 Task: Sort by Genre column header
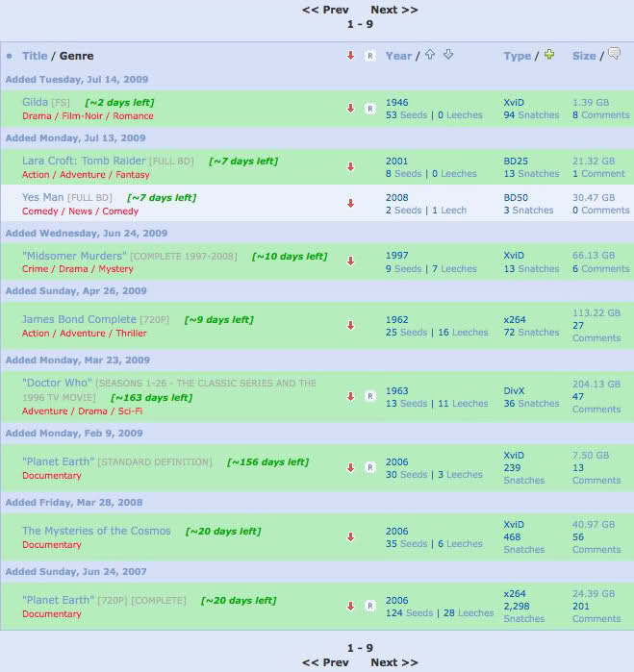pos(76,56)
